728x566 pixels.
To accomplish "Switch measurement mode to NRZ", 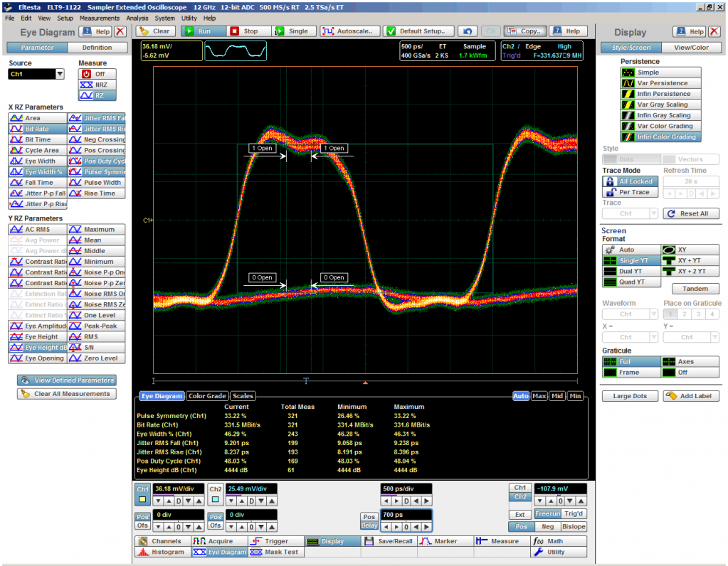I will click(97, 85).
